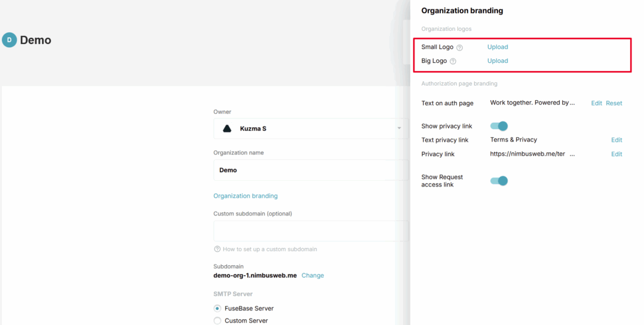This screenshot has height=325, width=644.
Task: Reset the auth page text
Action: tap(614, 103)
